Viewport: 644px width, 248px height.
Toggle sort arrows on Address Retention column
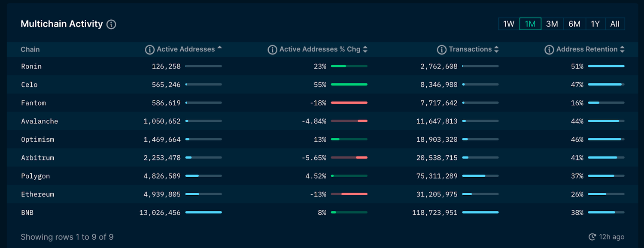(x=622, y=50)
